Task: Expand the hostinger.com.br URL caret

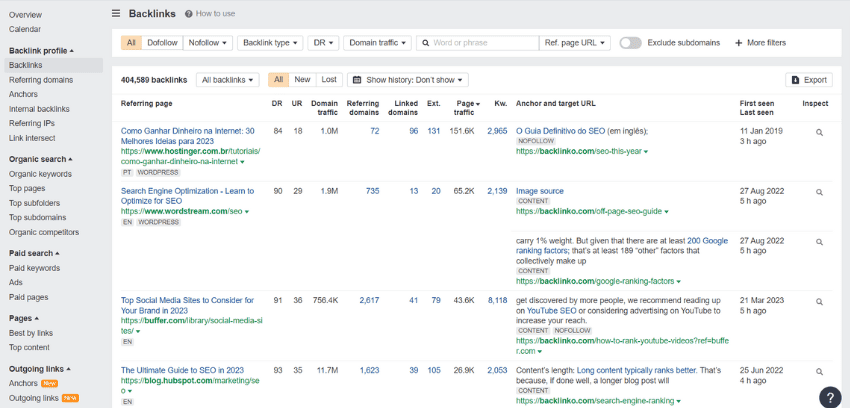Action: pos(242,162)
